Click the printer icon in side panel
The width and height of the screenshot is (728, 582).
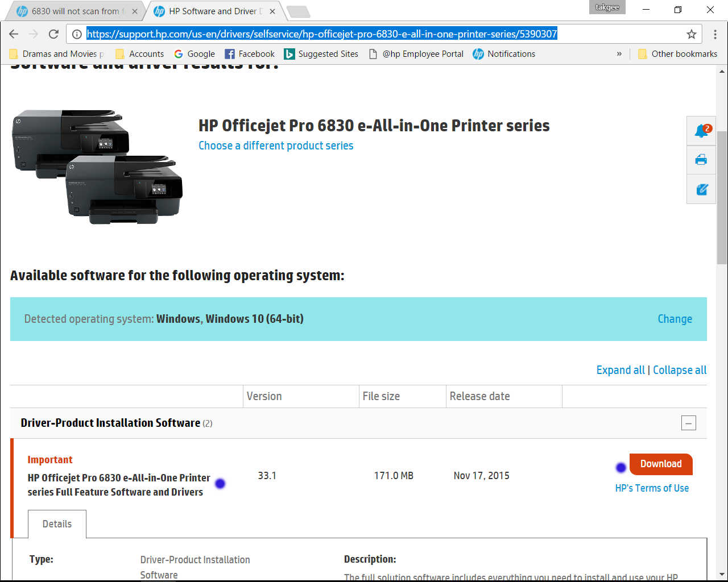[701, 160]
